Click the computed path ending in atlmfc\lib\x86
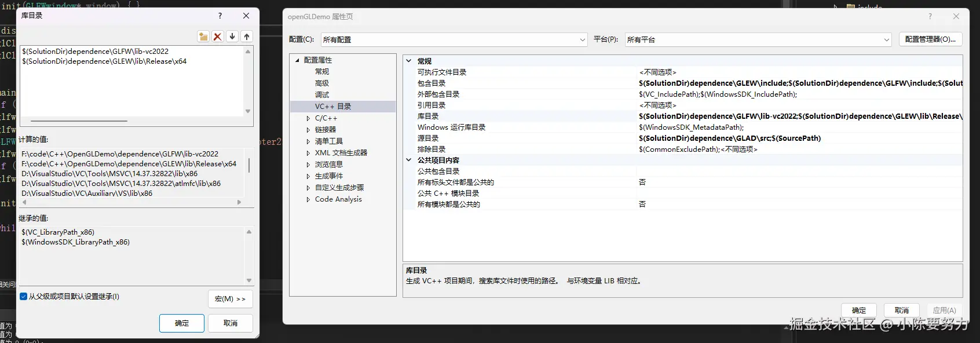 121,184
